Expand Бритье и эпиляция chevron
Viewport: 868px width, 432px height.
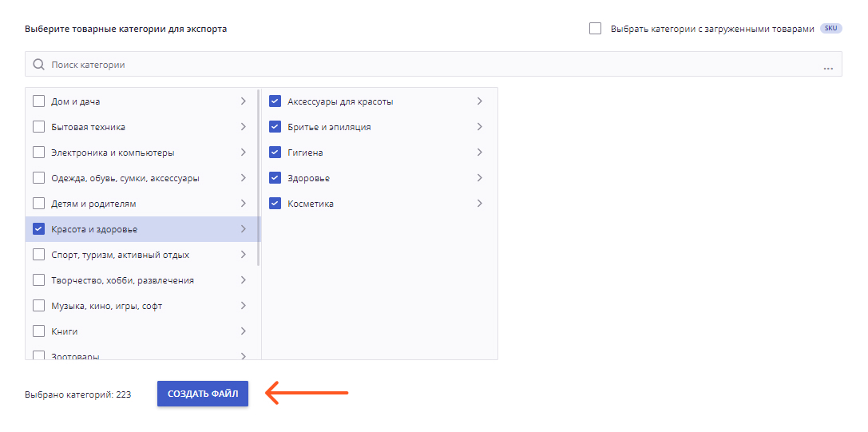(x=480, y=126)
